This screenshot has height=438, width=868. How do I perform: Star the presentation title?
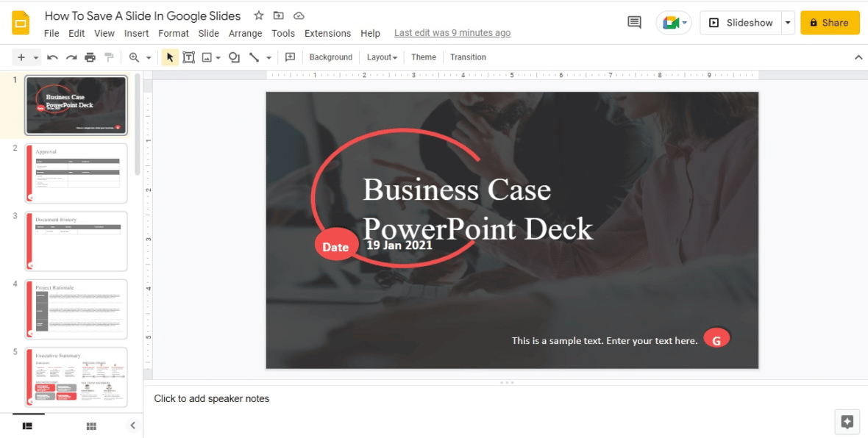click(x=258, y=15)
